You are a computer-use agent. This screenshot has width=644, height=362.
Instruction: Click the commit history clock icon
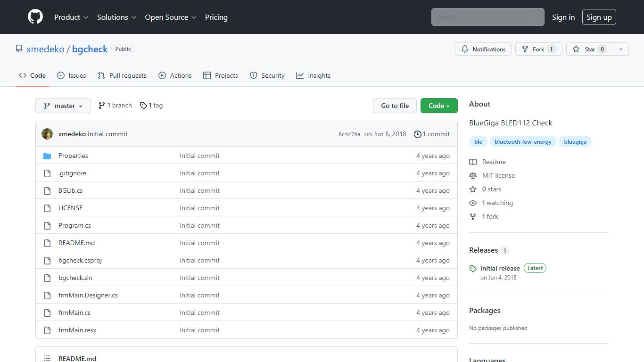[x=417, y=134]
